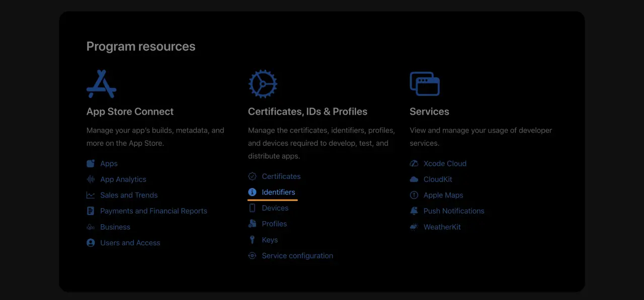
Task: Open the Apps link
Action: click(x=109, y=163)
